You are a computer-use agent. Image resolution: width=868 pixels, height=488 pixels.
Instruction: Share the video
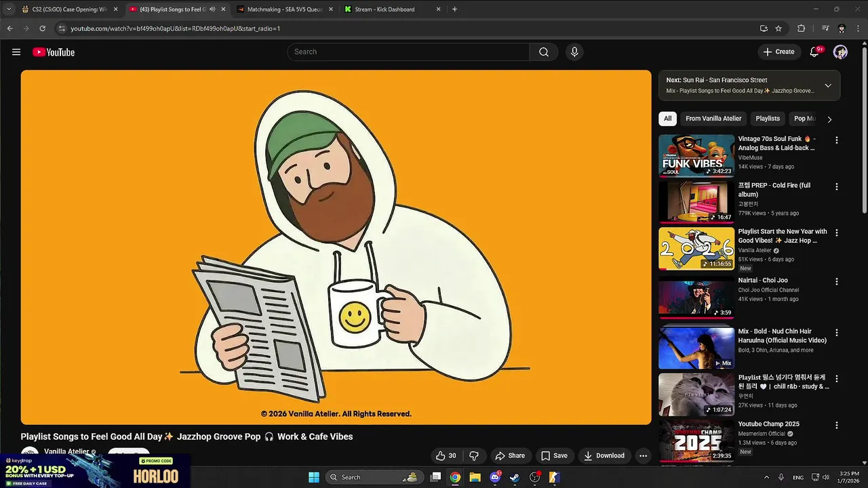[x=510, y=455]
